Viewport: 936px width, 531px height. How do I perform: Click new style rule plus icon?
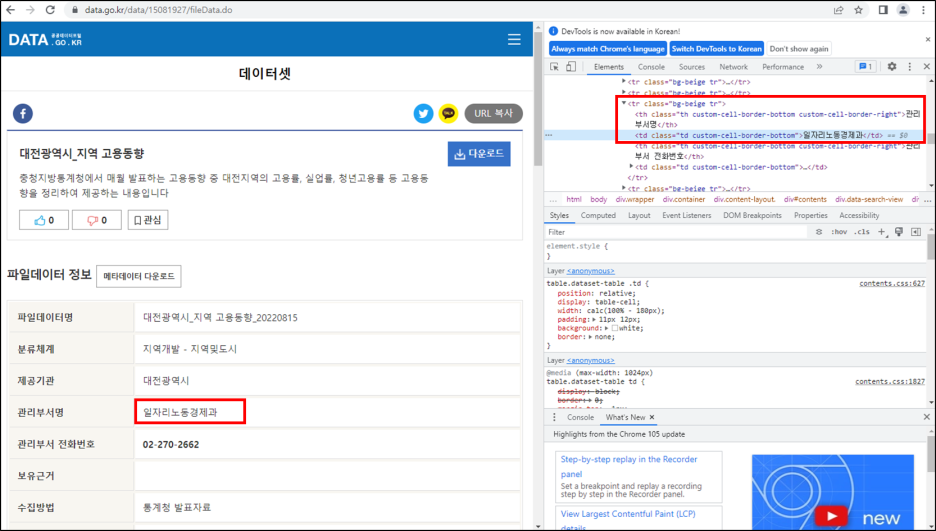coord(882,232)
